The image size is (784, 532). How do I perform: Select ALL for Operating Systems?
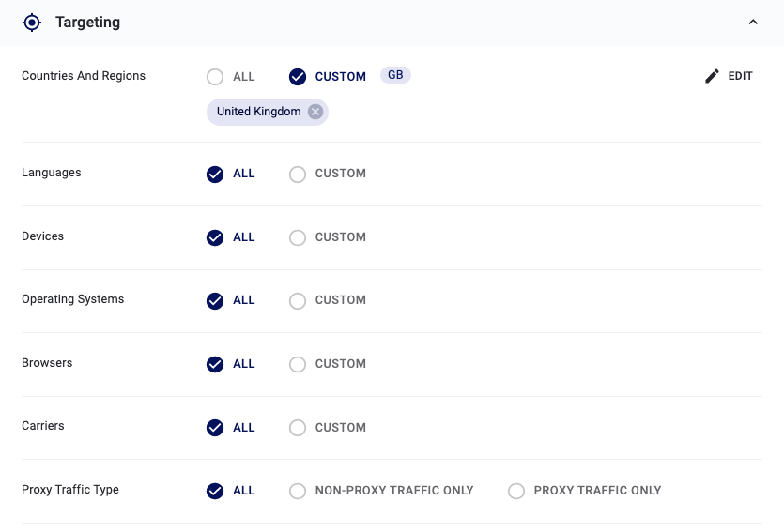tap(215, 300)
